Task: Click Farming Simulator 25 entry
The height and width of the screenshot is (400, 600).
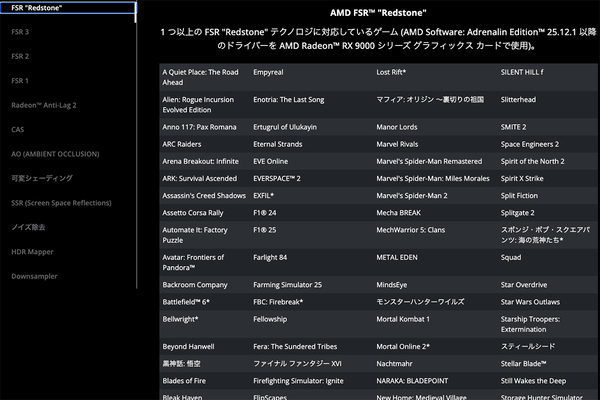Action: (x=287, y=285)
